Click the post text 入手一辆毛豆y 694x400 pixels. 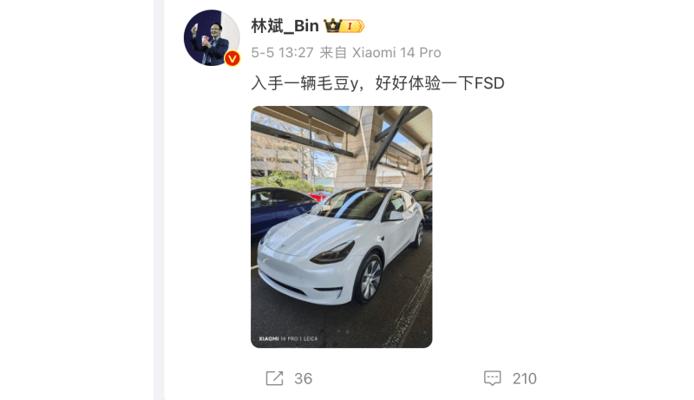(x=305, y=83)
